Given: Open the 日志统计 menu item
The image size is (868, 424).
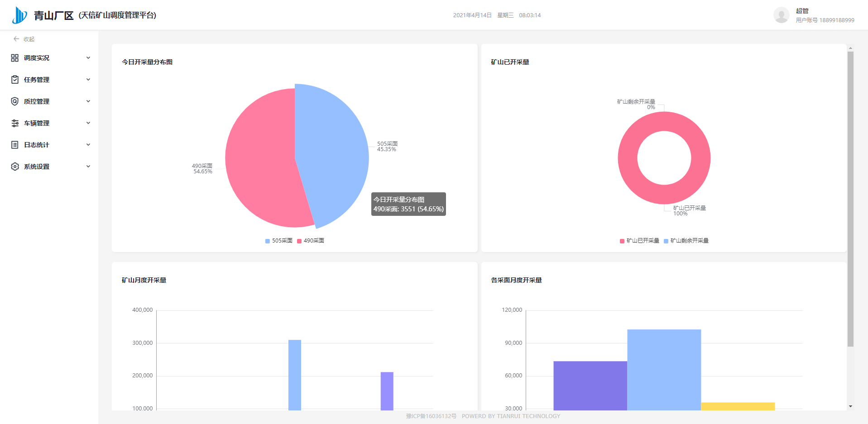Looking at the screenshot, I should 49,145.
